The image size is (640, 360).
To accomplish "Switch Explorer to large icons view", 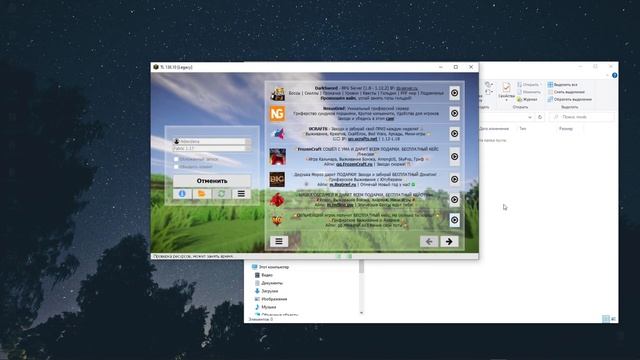I will [613, 319].
